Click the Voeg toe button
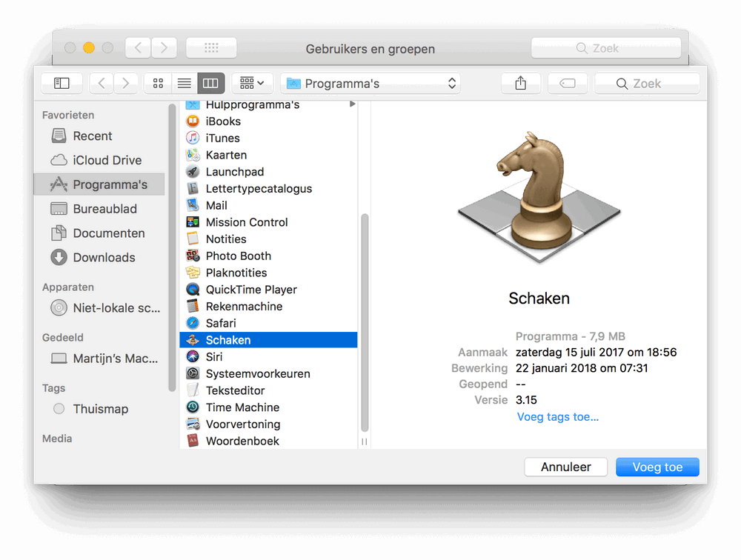 pos(657,467)
